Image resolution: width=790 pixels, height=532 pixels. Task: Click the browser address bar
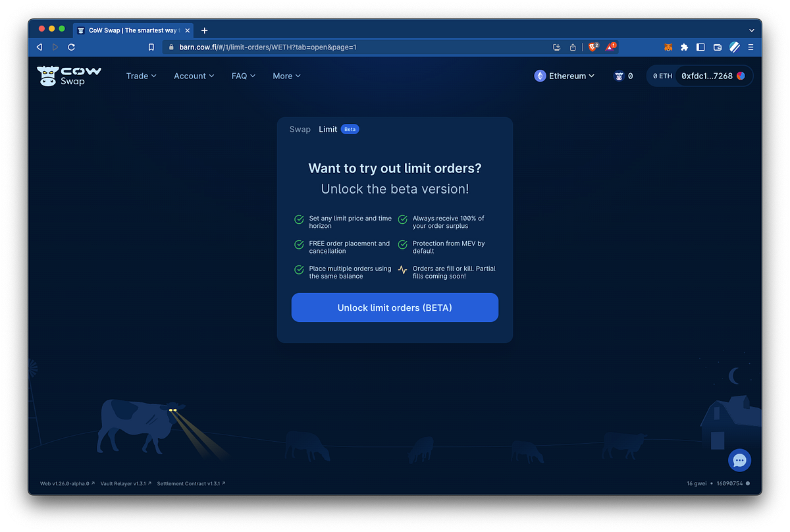pyautogui.click(x=355, y=47)
